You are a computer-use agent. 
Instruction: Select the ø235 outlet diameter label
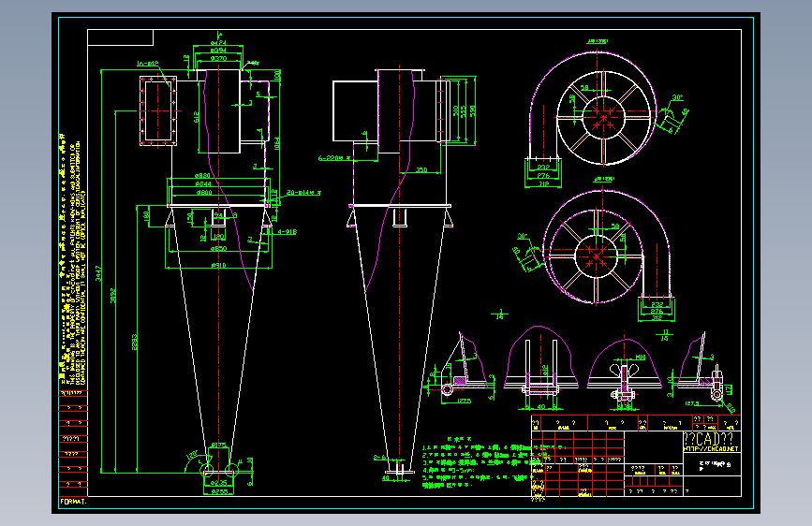pos(218,483)
